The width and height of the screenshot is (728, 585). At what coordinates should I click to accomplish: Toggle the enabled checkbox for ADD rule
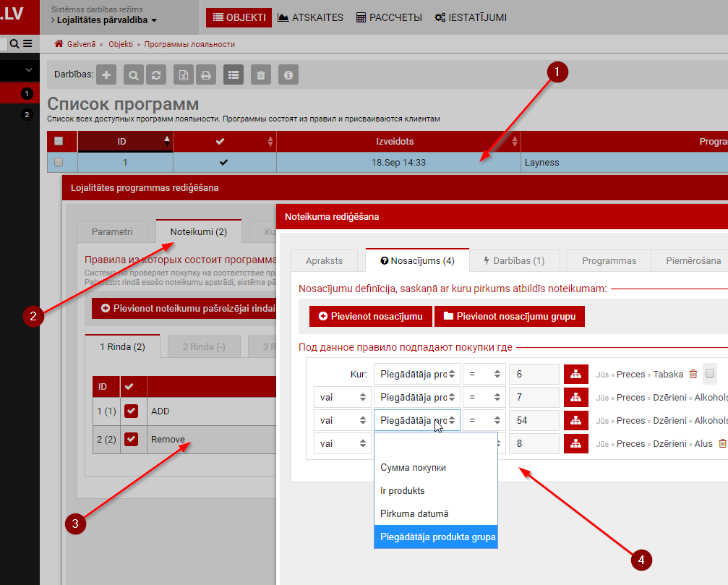(x=131, y=411)
